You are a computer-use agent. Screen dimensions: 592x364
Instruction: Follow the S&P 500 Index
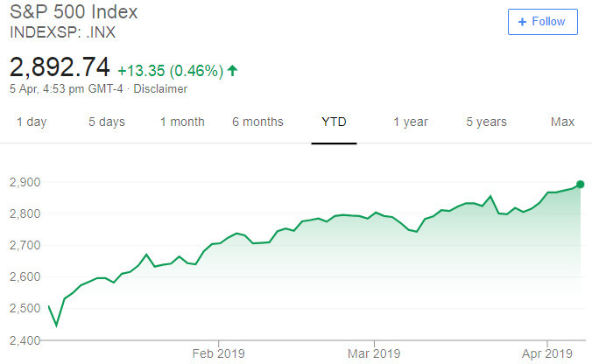click(x=543, y=22)
